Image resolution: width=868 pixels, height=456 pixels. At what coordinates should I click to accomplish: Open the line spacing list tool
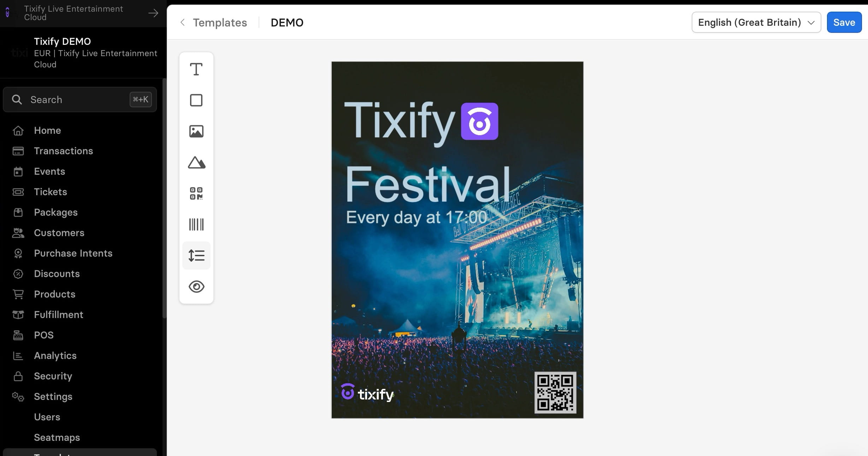[x=196, y=256]
